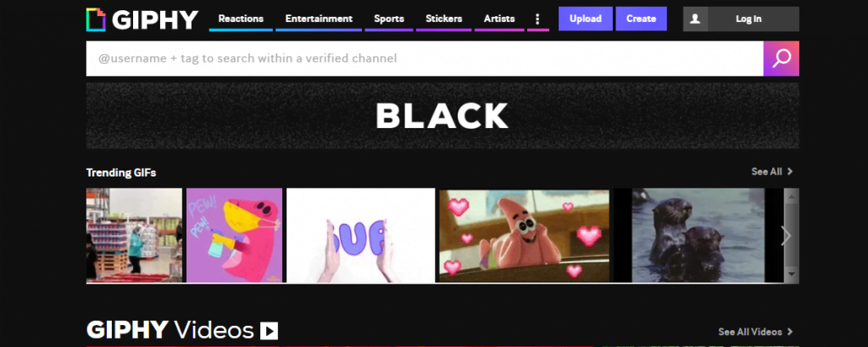The height and width of the screenshot is (347, 868).
Task: Open the Artists category
Action: click(x=499, y=19)
